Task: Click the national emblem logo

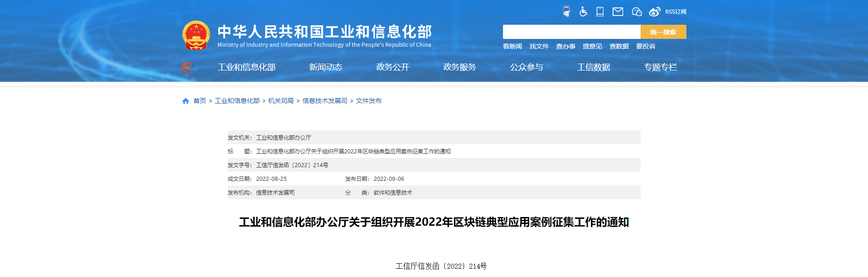Action: [196, 35]
